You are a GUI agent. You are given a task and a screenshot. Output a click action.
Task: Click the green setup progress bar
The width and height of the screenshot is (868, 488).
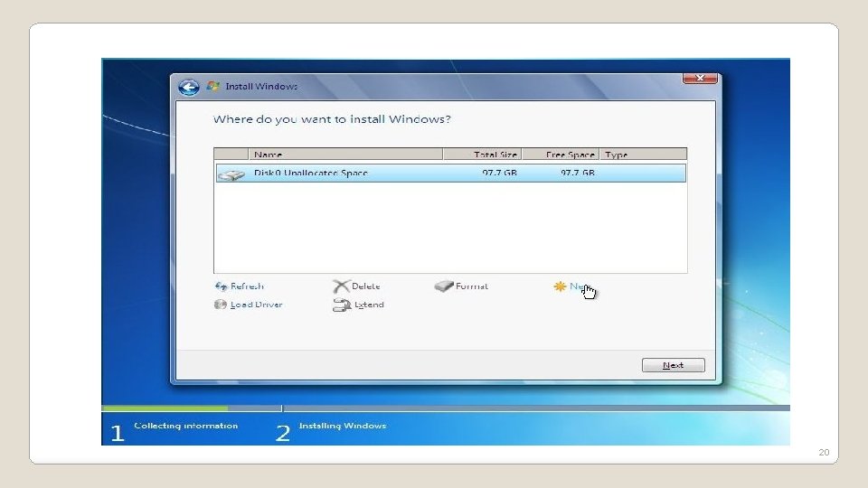(165, 408)
